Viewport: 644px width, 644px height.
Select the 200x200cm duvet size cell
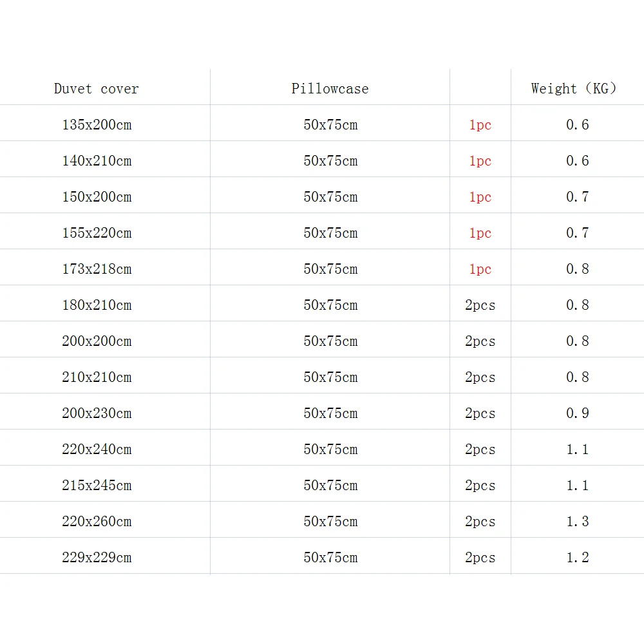(97, 341)
